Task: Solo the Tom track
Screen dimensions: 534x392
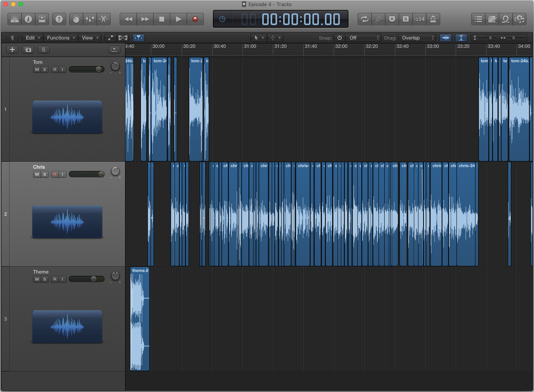Action: [44, 70]
